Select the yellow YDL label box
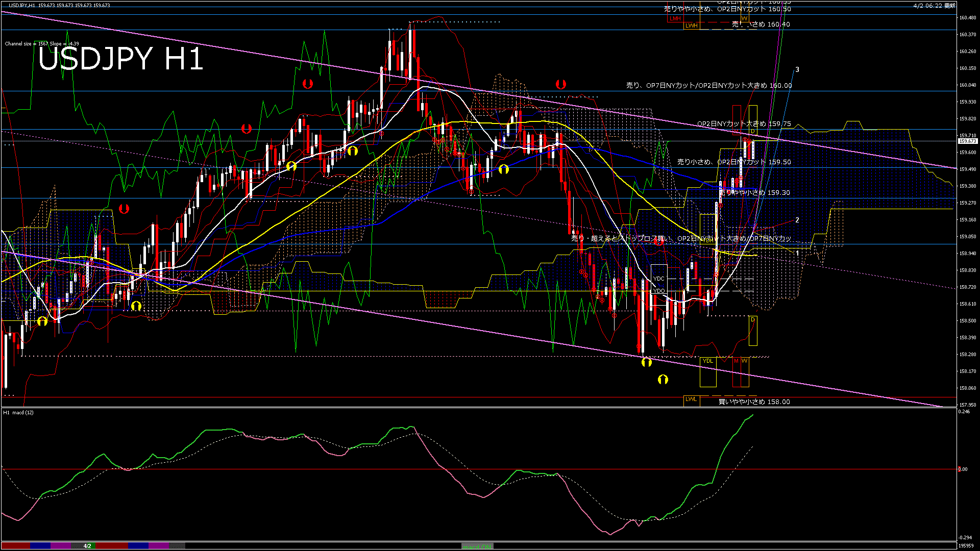This screenshot has height=551, width=980. point(707,361)
